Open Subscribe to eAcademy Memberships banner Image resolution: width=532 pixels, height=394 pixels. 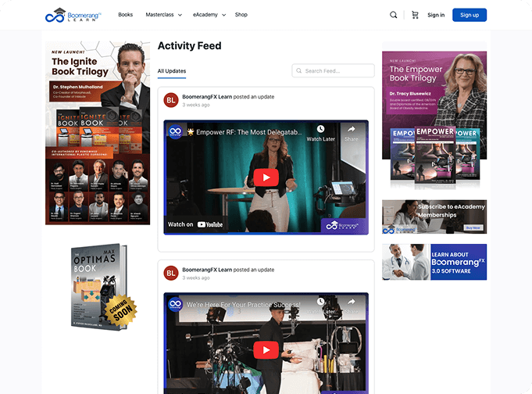click(x=434, y=217)
